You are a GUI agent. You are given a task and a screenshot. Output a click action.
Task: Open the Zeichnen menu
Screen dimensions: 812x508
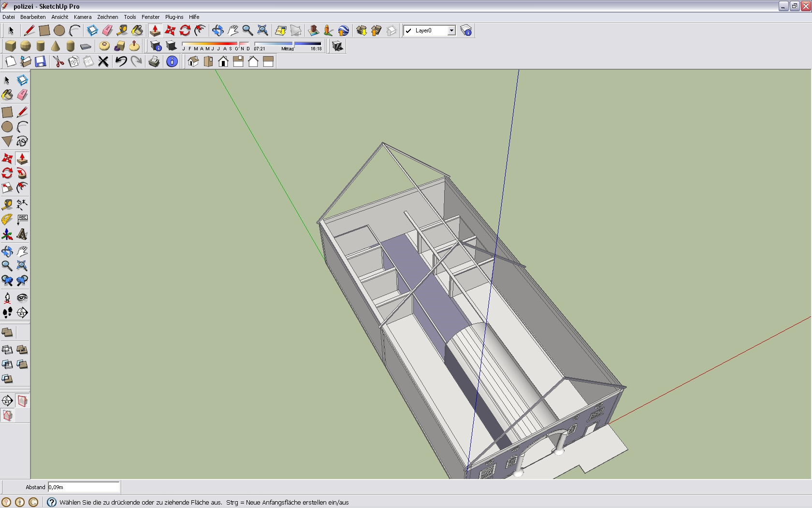click(x=108, y=17)
